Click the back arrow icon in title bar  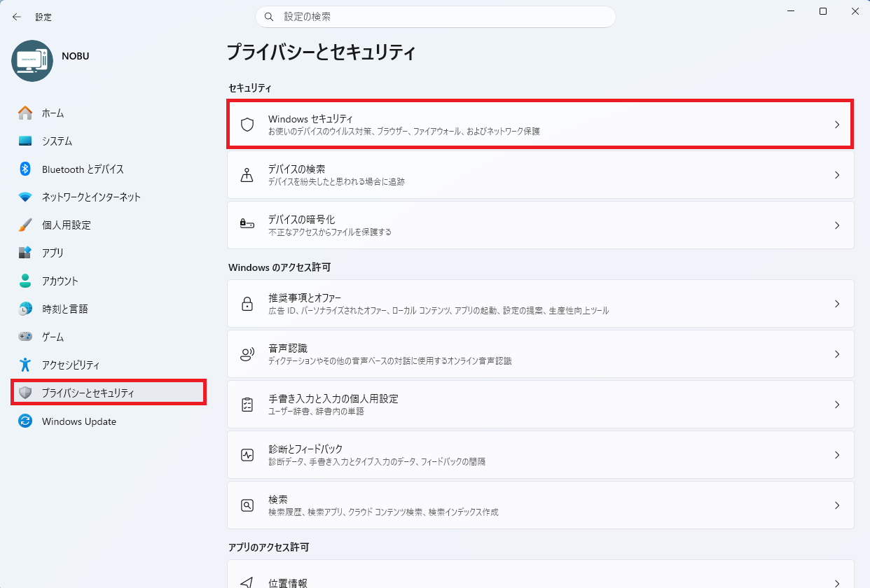pyautogui.click(x=17, y=17)
